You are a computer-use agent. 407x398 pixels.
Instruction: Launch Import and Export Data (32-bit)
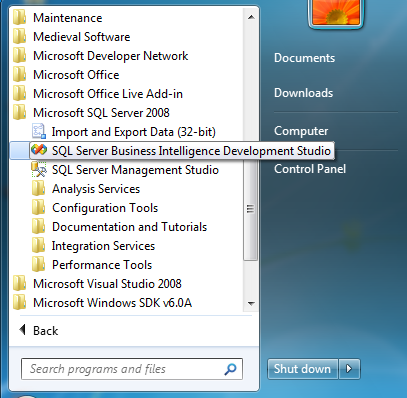tap(134, 132)
